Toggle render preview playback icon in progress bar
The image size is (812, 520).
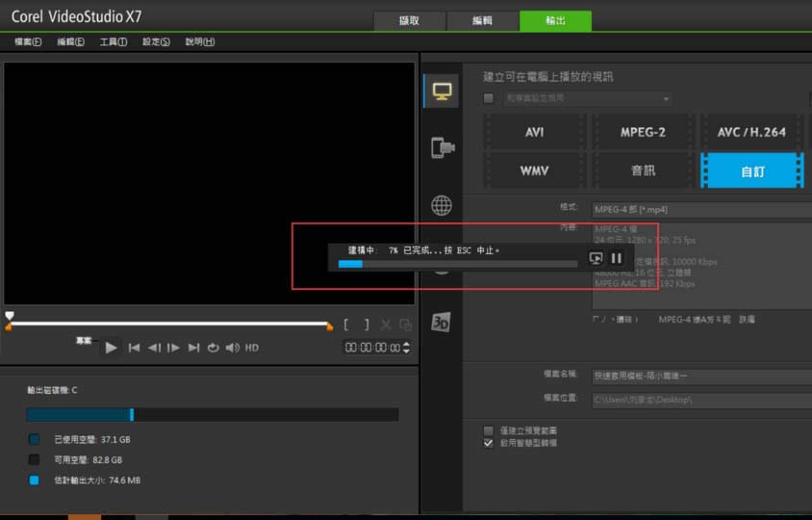pos(596,258)
